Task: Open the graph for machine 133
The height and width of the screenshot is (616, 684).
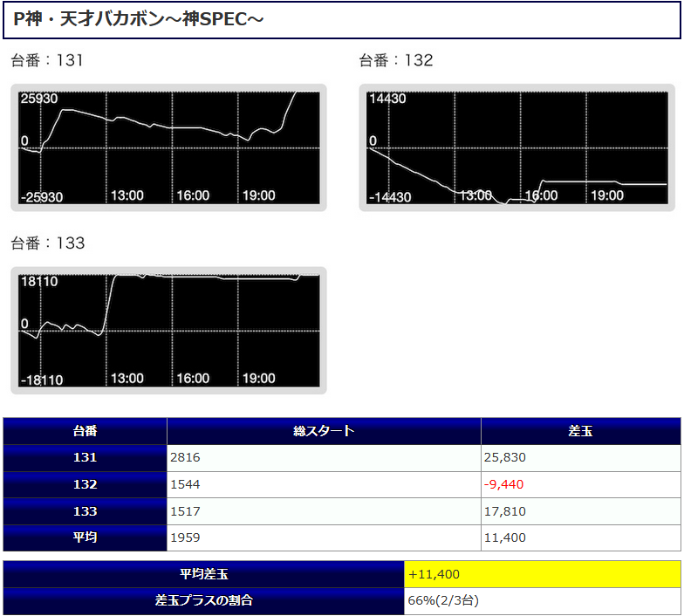Action: tap(168, 331)
